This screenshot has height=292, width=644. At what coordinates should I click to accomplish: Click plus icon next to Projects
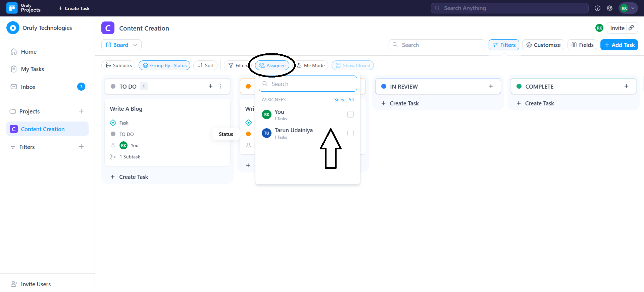81,111
